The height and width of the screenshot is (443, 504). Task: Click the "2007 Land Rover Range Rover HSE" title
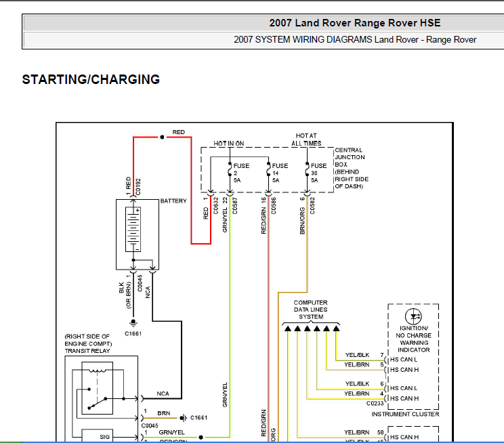pos(354,23)
